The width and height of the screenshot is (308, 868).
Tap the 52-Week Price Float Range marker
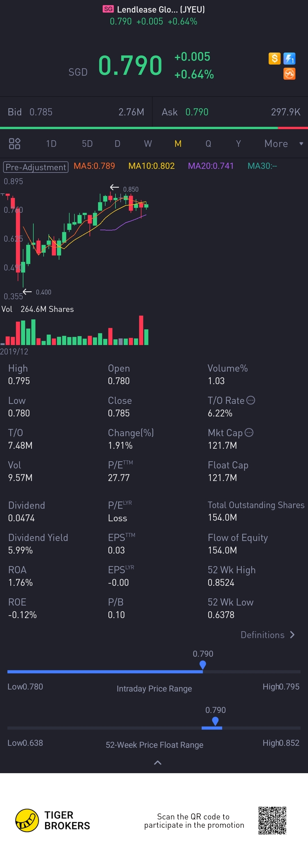coord(215,721)
